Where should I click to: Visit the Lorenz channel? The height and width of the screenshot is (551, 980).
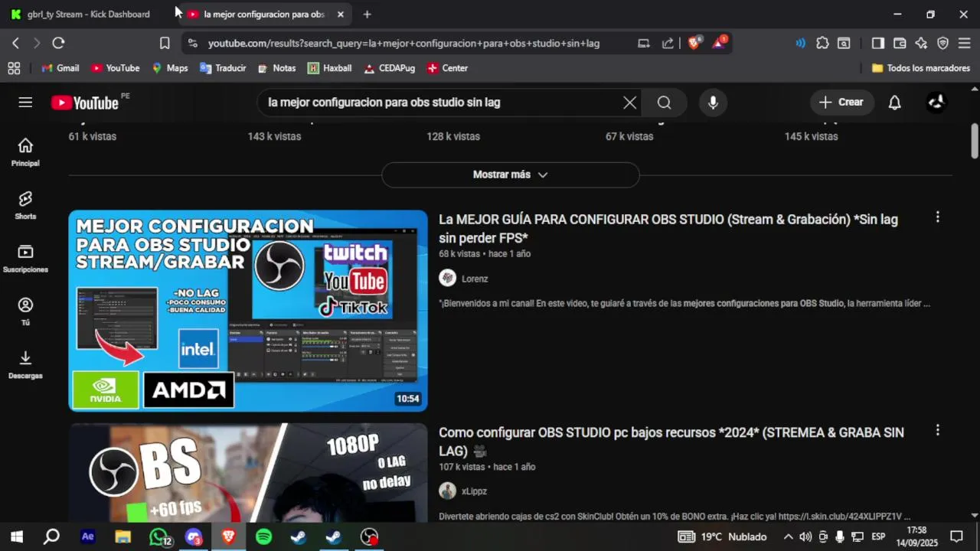point(475,279)
